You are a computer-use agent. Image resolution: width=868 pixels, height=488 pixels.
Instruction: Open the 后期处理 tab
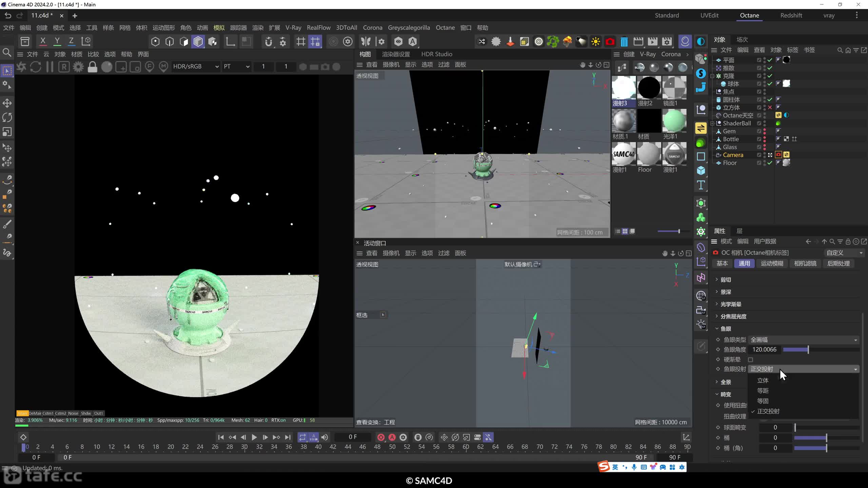coord(839,263)
